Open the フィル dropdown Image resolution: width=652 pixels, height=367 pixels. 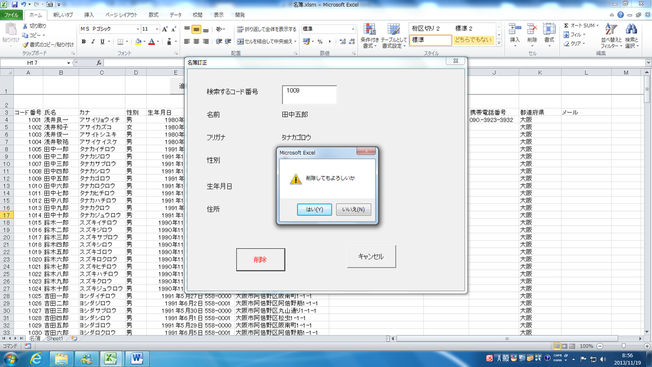click(x=574, y=35)
